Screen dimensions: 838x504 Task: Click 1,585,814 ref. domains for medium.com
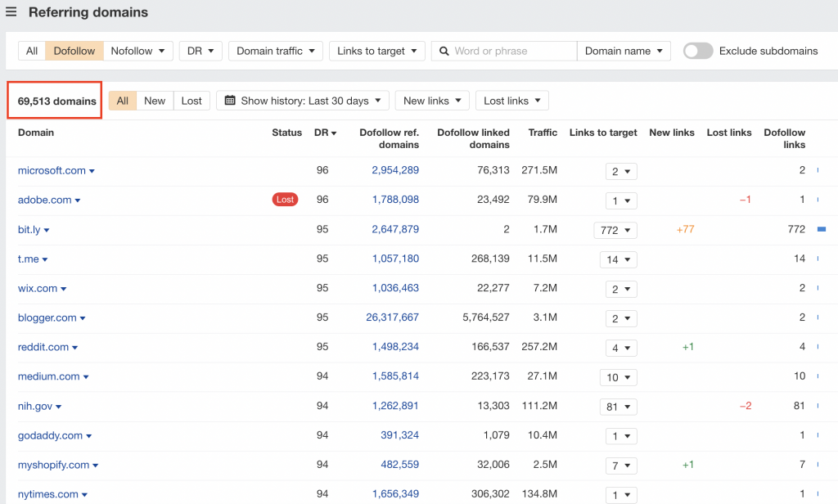tap(395, 376)
